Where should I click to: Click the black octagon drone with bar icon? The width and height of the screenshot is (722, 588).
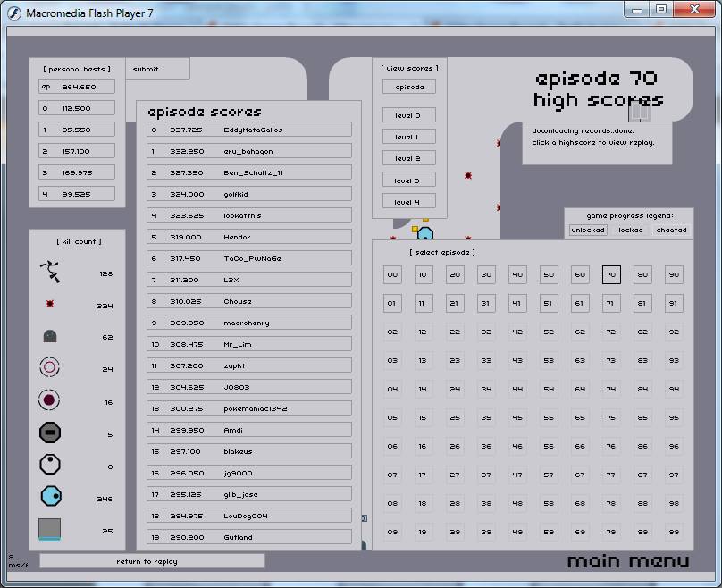click(x=50, y=433)
